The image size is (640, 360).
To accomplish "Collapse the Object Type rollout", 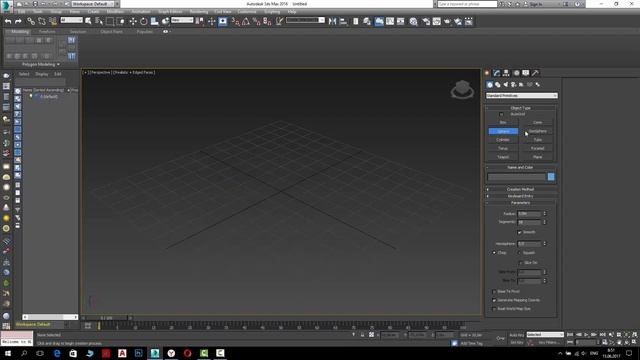I will click(x=520, y=108).
